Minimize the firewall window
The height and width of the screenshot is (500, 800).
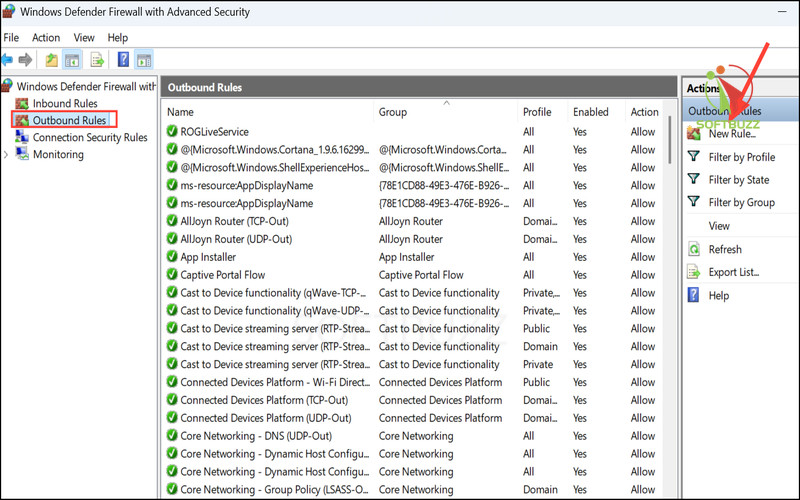point(782,11)
